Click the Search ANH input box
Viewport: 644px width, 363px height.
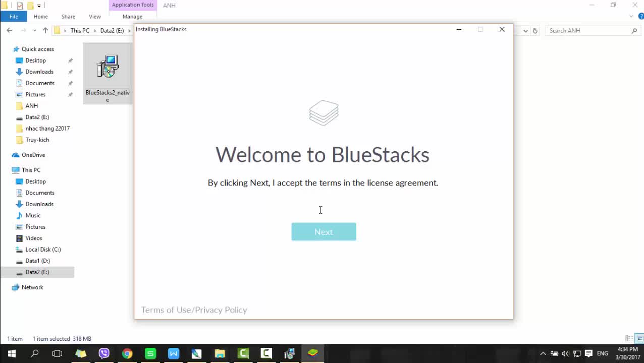point(588,31)
